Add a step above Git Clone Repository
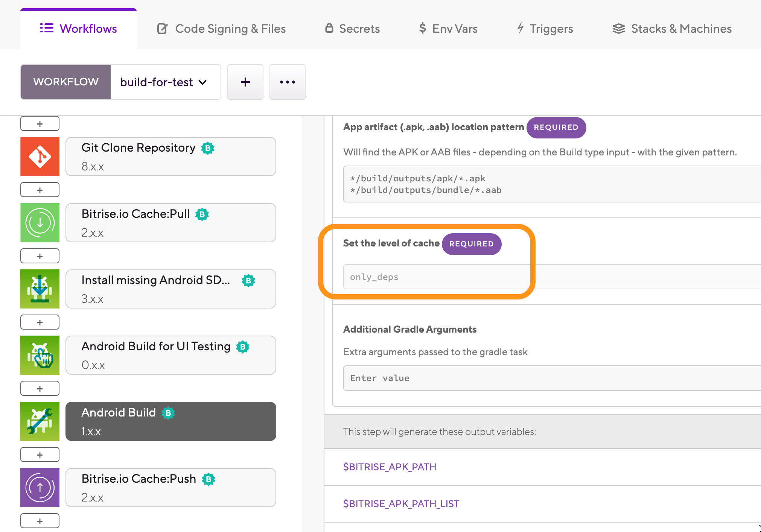The image size is (761, 532). [x=40, y=123]
